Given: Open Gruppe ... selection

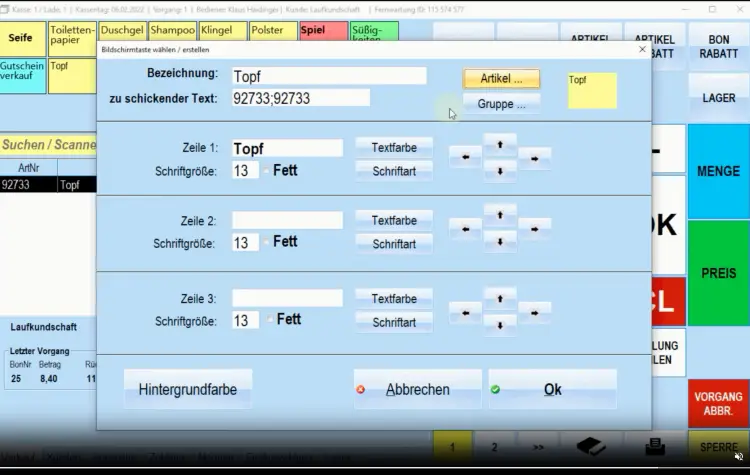Looking at the screenshot, I should pyautogui.click(x=501, y=104).
